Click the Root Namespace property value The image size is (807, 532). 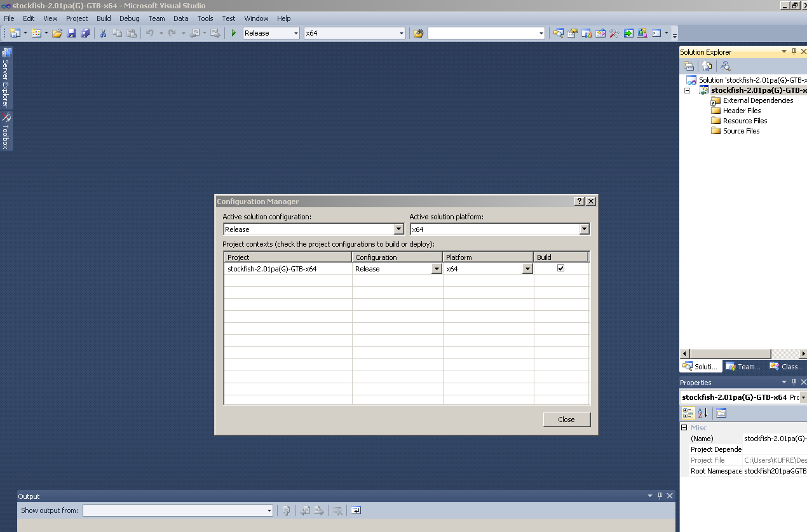(x=775, y=471)
